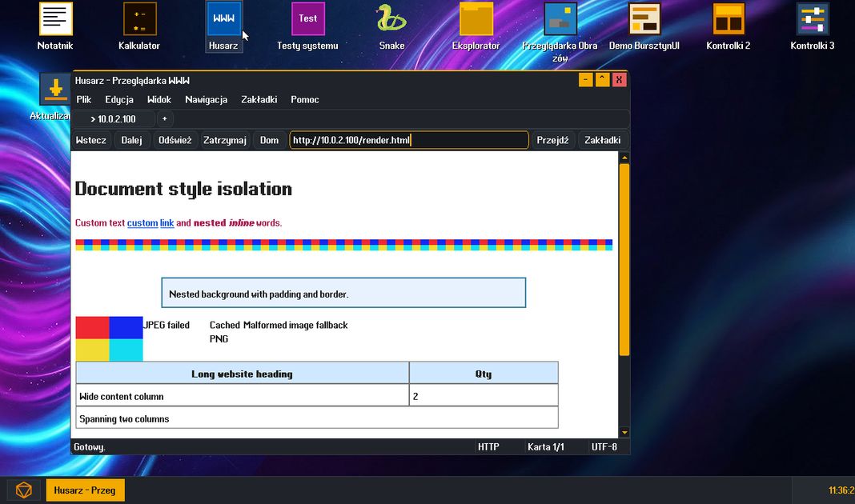
Task: Stop loading with Zatrzymaj button
Action: (225, 140)
